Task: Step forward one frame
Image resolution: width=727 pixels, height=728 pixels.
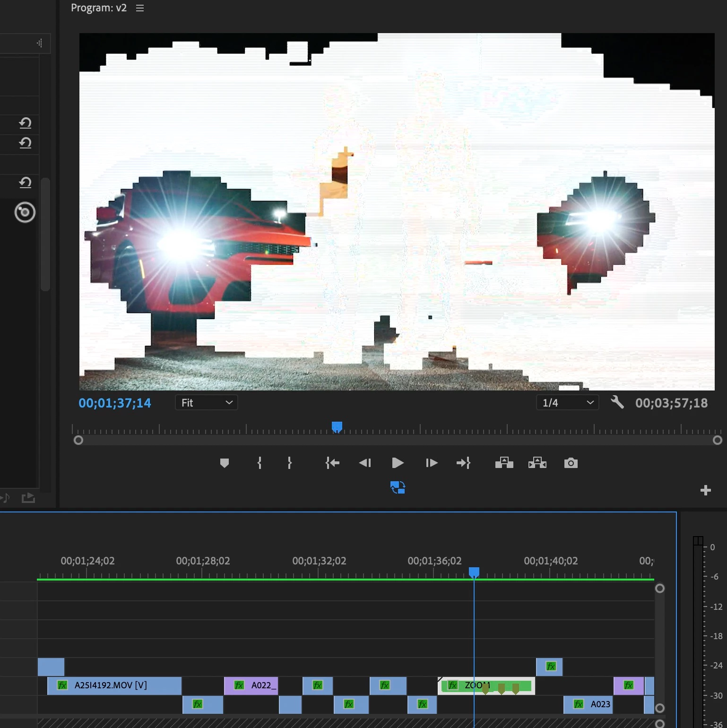Action: coord(431,463)
